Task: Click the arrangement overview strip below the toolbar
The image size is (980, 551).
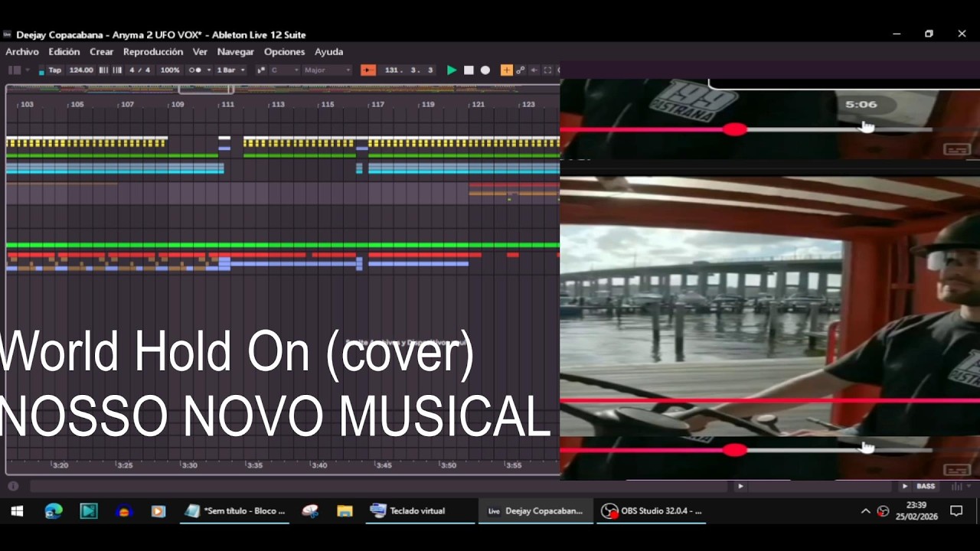Action: pyautogui.click(x=283, y=89)
